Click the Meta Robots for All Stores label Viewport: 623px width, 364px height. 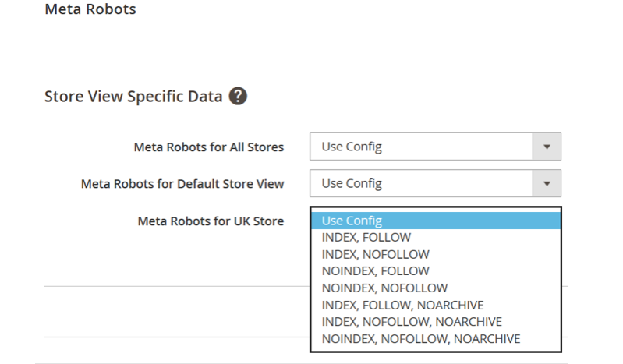(209, 147)
